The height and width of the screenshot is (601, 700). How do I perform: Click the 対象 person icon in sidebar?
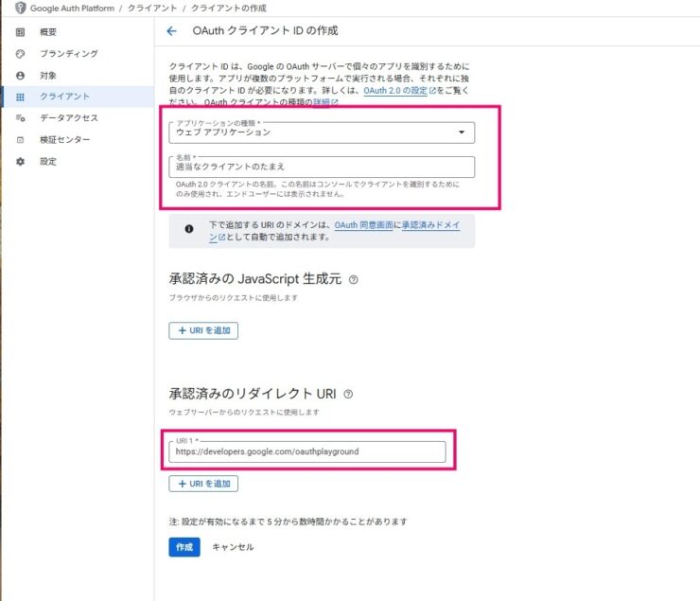pos(20,75)
